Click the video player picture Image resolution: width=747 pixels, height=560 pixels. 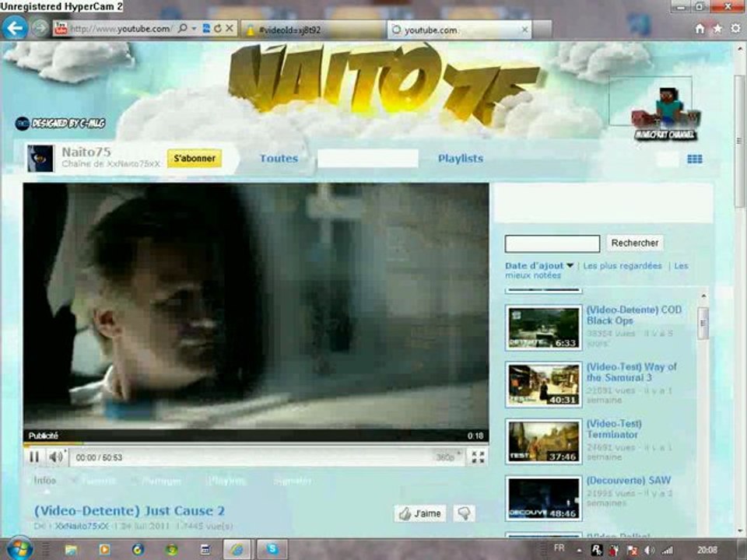(256, 306)
